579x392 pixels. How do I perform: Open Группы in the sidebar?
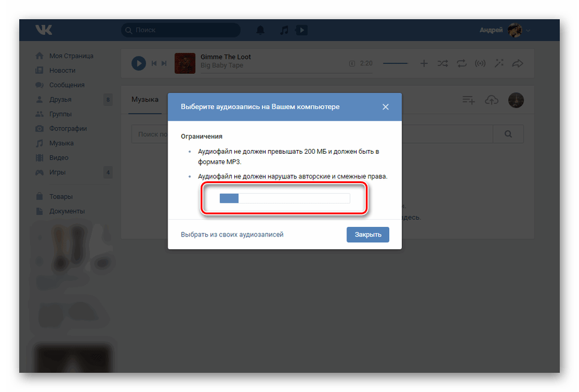pyautogui.click(x=60, y=114)
